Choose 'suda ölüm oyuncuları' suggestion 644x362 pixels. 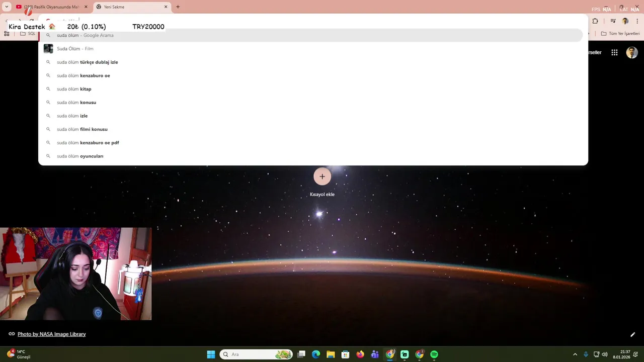pyautogui.click(x=311, y=156)
